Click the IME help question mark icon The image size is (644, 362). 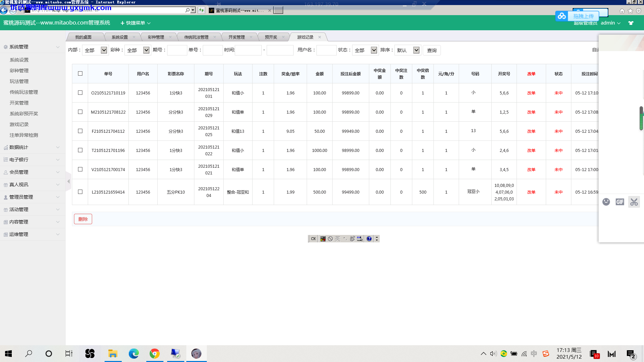coord(369,239)
